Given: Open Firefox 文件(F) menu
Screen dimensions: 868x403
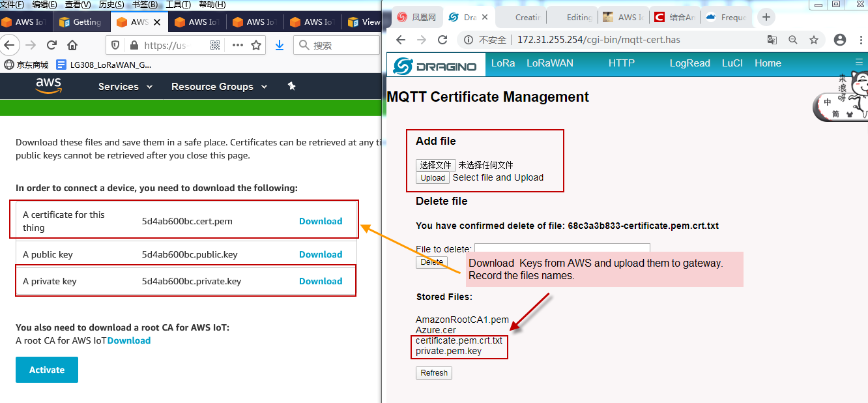Looking at the screenshot, I should pos(12,5).
